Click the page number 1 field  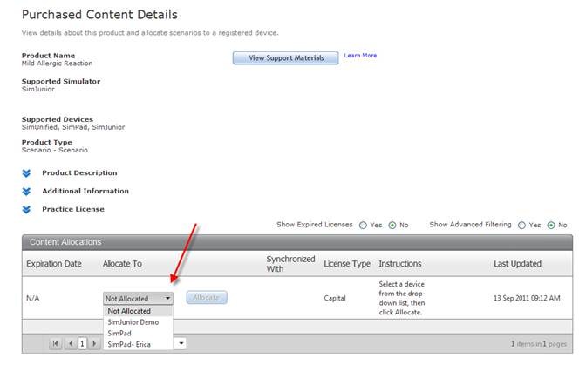[83, 344]
